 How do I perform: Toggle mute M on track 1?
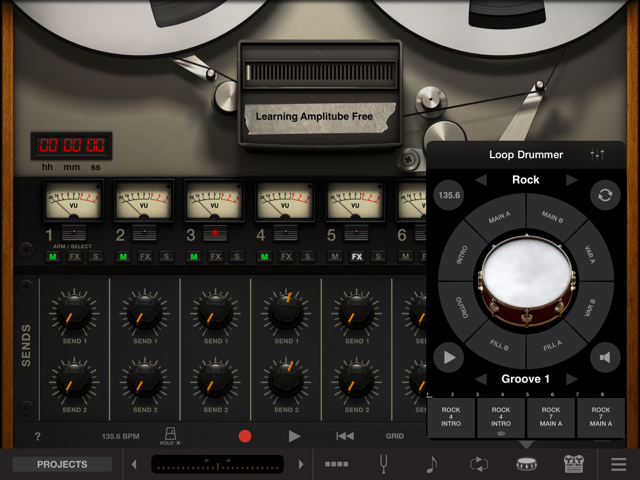(53, 257)
